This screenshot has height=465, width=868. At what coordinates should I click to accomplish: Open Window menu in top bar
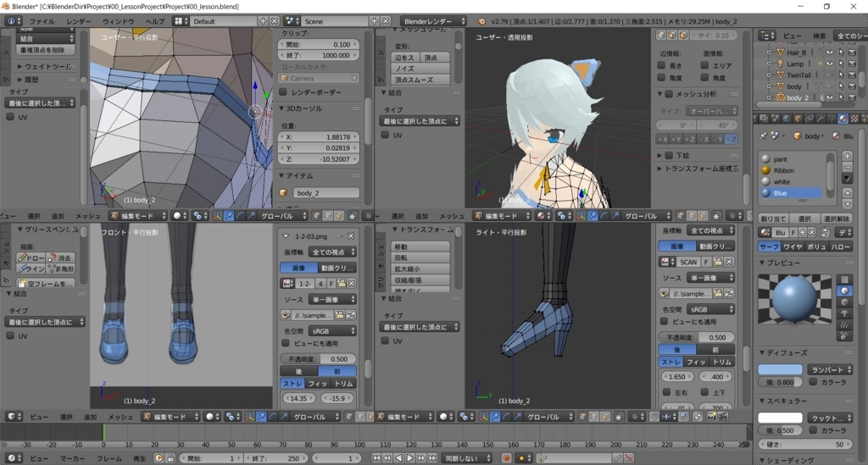[x=119, y=21]
